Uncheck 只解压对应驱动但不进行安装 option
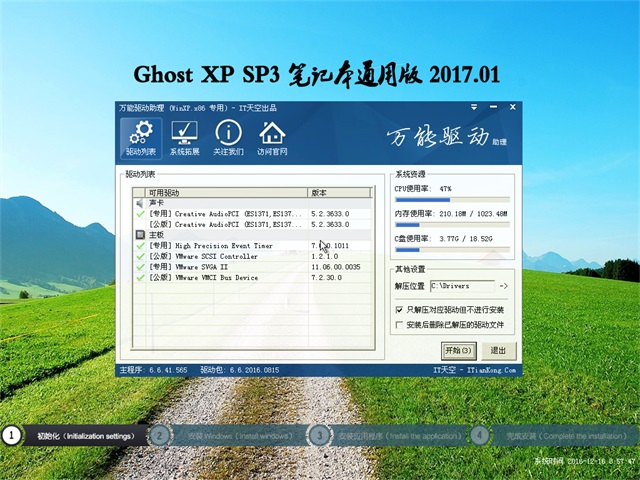Image resolution: width=640 pixels, height=480 pixels. tap(399, 310)
